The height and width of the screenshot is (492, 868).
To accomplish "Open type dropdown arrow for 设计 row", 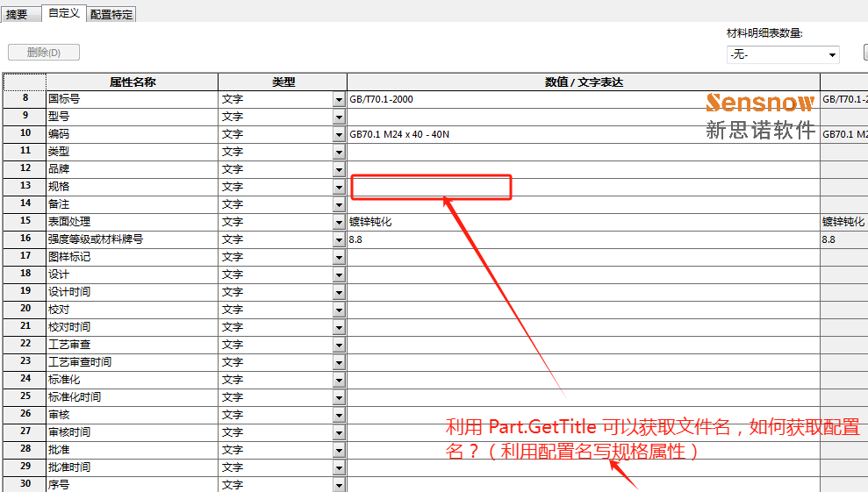I will 339,275.
